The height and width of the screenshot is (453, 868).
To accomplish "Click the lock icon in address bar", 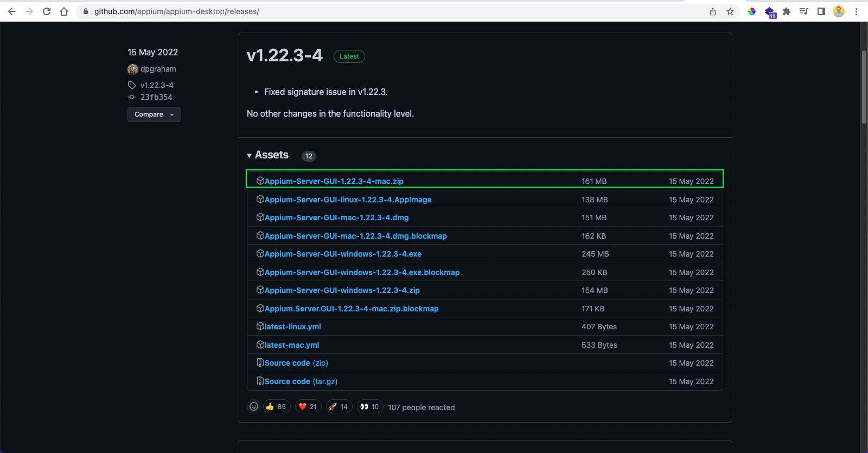I will pos(86,11).
